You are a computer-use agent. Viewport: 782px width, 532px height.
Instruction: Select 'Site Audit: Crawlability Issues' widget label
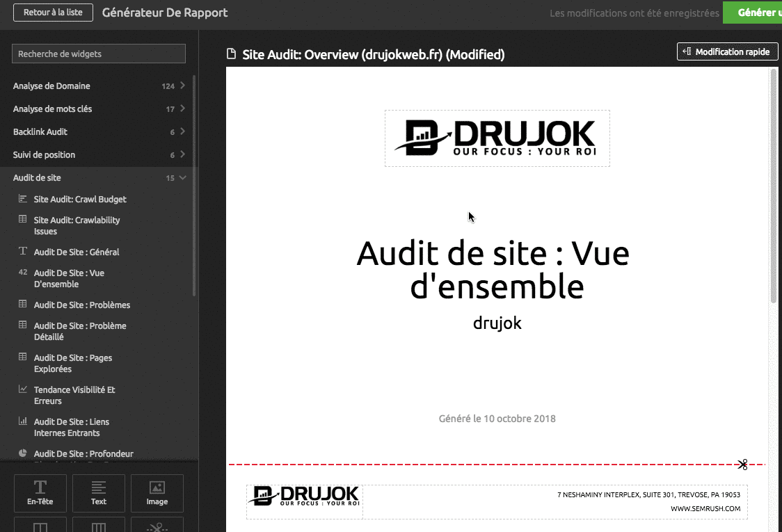click(77, 225)
